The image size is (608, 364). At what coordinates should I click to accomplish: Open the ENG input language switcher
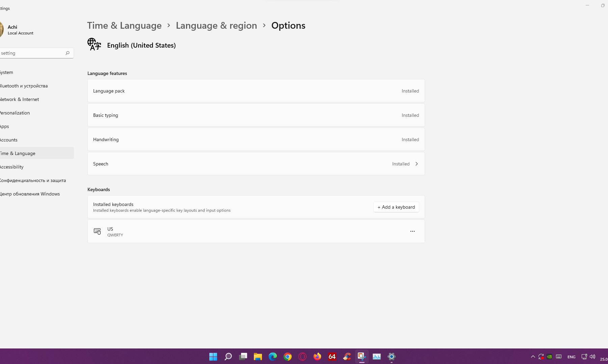[x=571, y=357]
